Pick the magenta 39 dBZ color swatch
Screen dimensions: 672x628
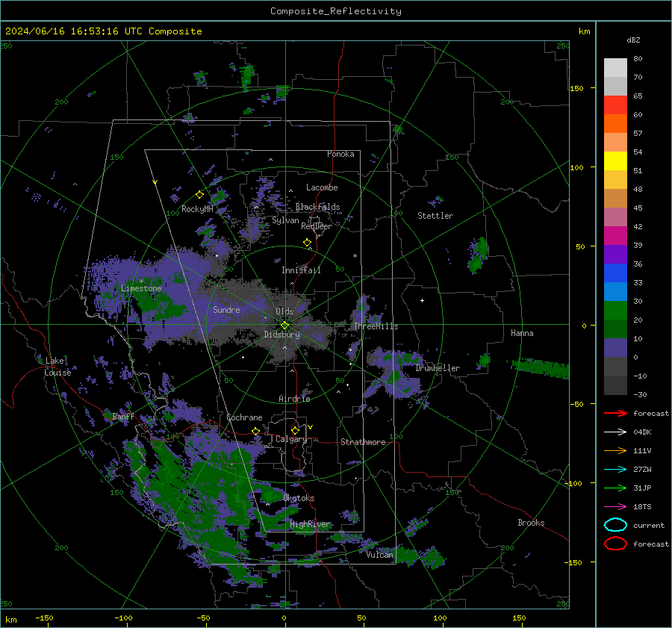coord(615,235)
